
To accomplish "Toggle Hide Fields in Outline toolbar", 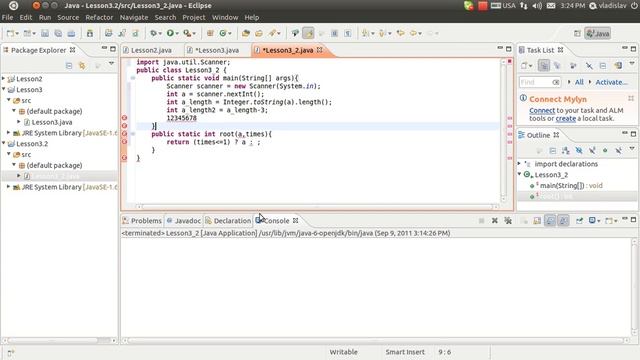I will coord(579,151).
